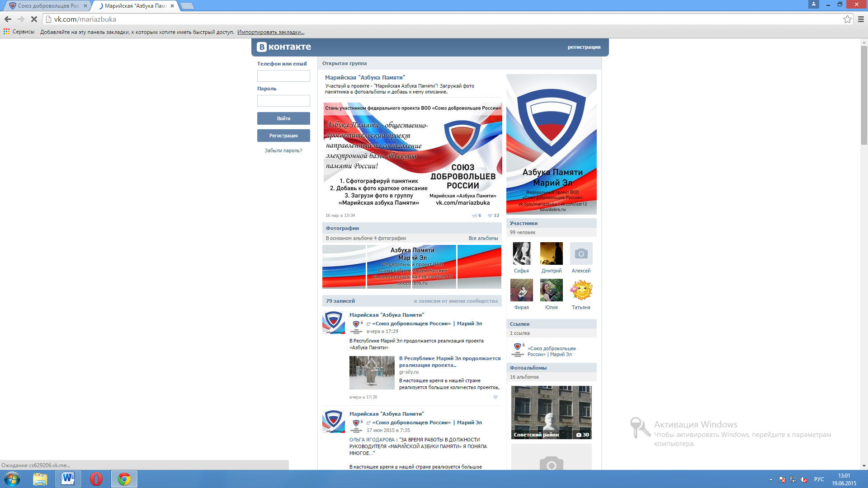Click the регистрация link in header
This screenshot has height=488, width=868.
584,47
